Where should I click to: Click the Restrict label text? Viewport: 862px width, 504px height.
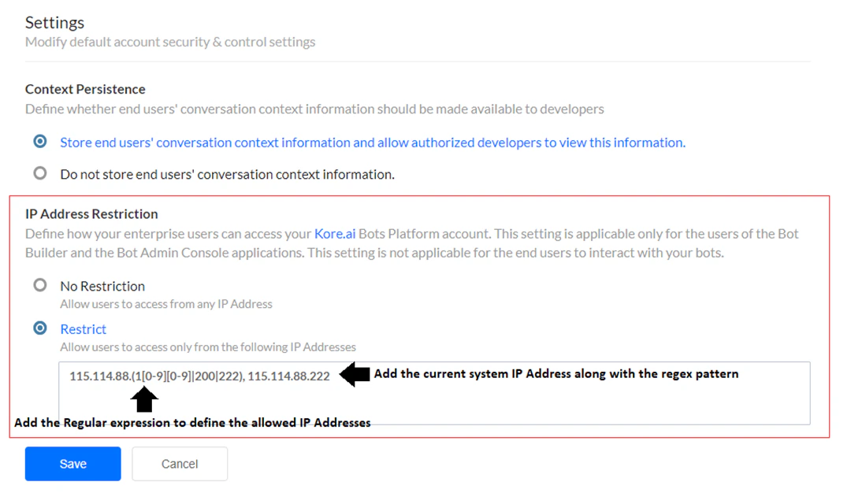click(x=83, y=329)
